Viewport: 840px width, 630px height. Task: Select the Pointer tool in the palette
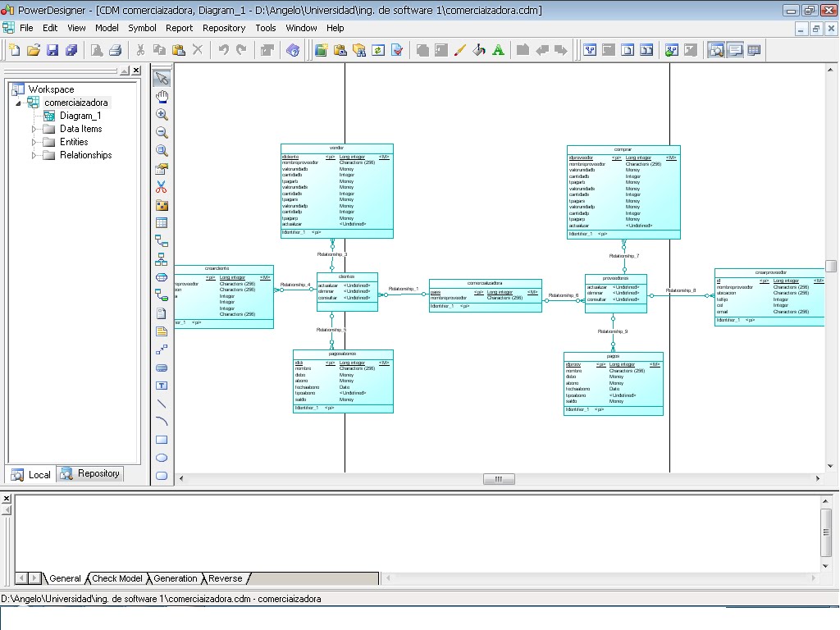coord(162,77)
